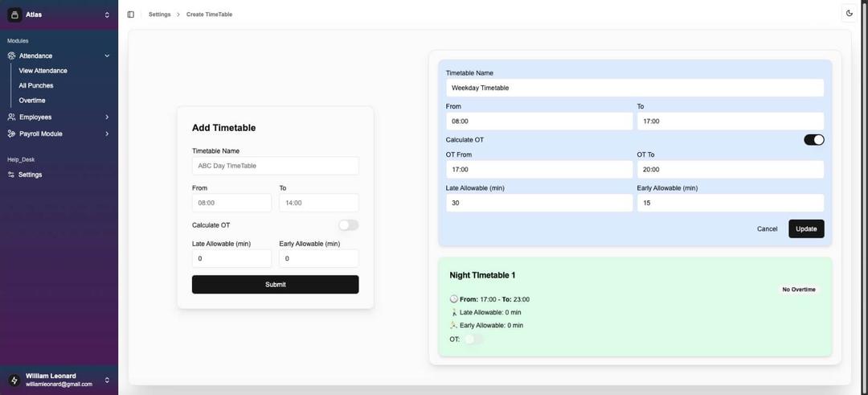The image size is (868, 395).
Task: Edit To field showing 17:00
Action: click(x=731, y=121)
